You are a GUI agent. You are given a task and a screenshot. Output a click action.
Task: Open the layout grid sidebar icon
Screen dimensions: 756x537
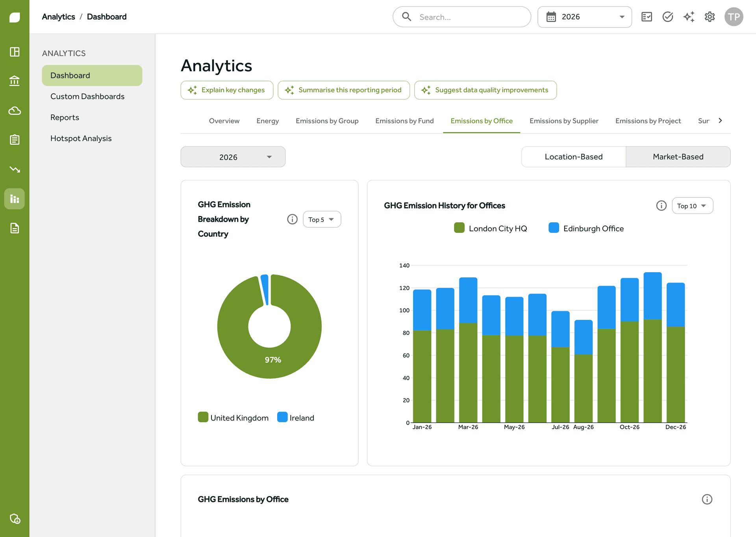[15, 52]
